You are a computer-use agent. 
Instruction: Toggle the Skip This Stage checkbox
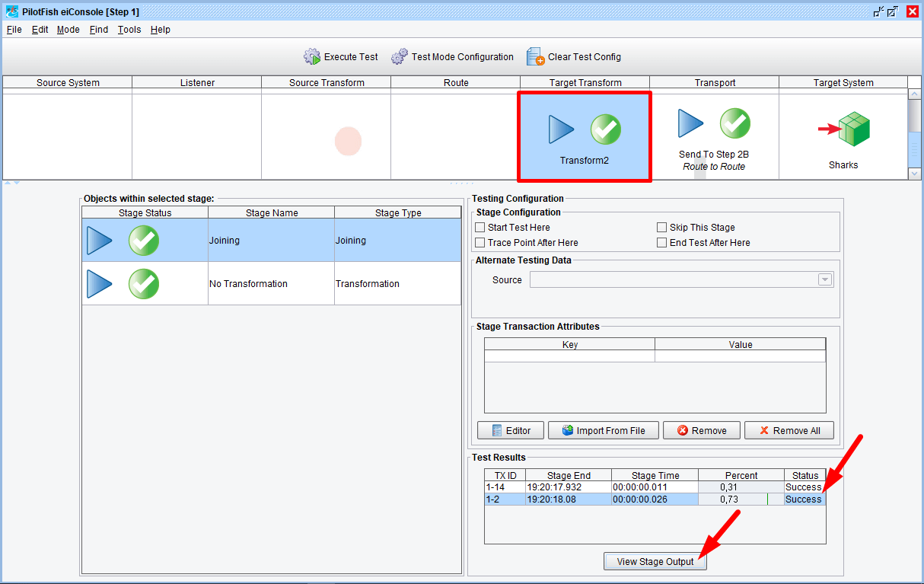(x=661, y=228)
